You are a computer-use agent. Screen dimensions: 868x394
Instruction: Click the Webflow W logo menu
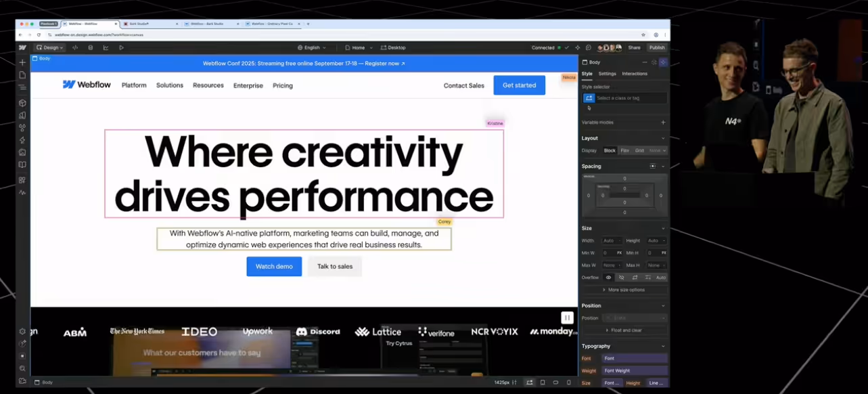22,47
